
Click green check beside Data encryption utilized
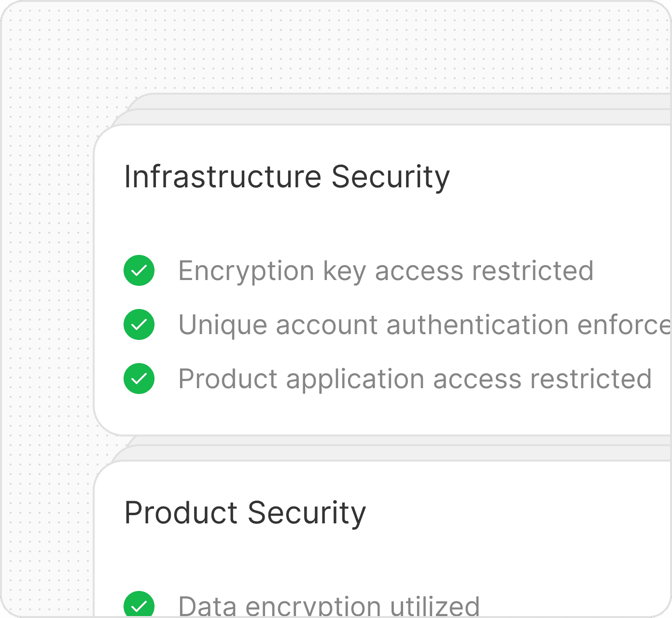139,604
